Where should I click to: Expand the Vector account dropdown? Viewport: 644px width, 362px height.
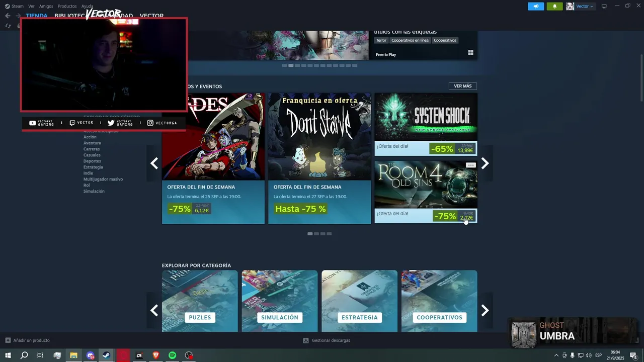click(x=585, y=6)
